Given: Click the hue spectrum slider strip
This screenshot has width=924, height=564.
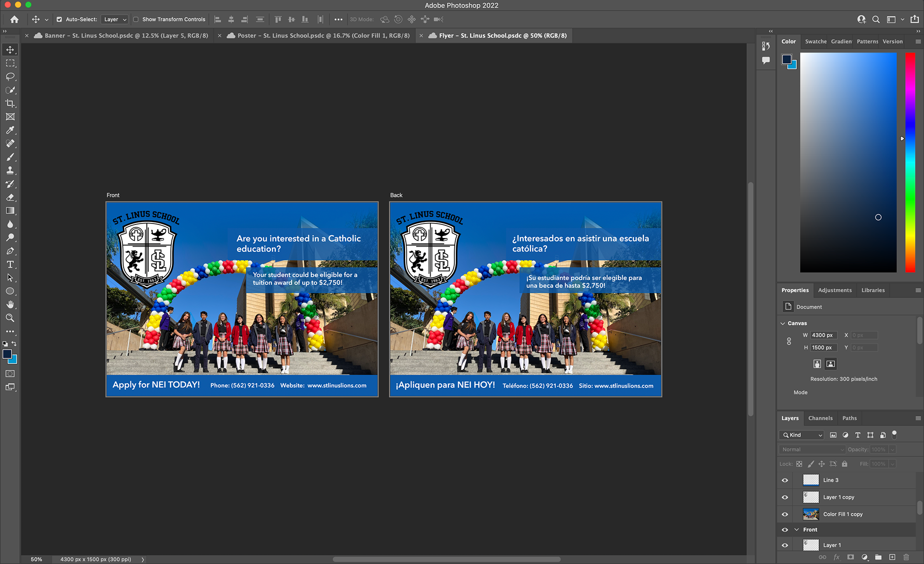Looking at the screenshot, I should (x=910, y=162).
